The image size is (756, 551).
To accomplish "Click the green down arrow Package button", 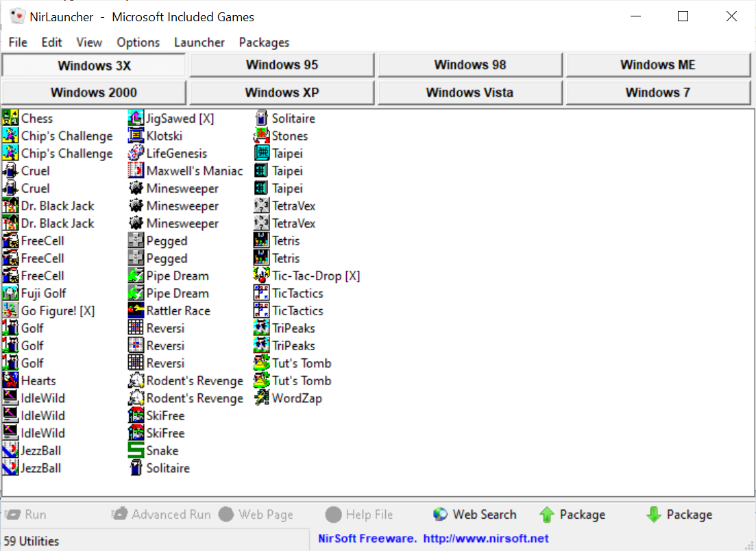I will pyautogui.click(x=679, y=515).
